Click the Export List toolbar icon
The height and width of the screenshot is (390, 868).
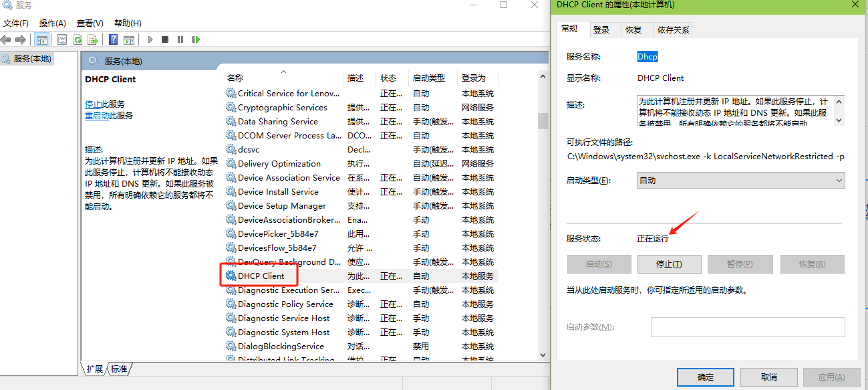(x=93, y=40)
